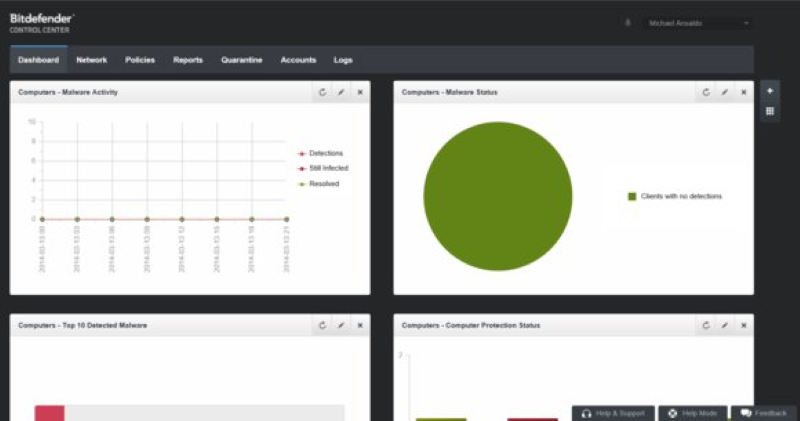Edit the Computer Protection Status portlet
This screenshot has width=800, height=421.
725,325
